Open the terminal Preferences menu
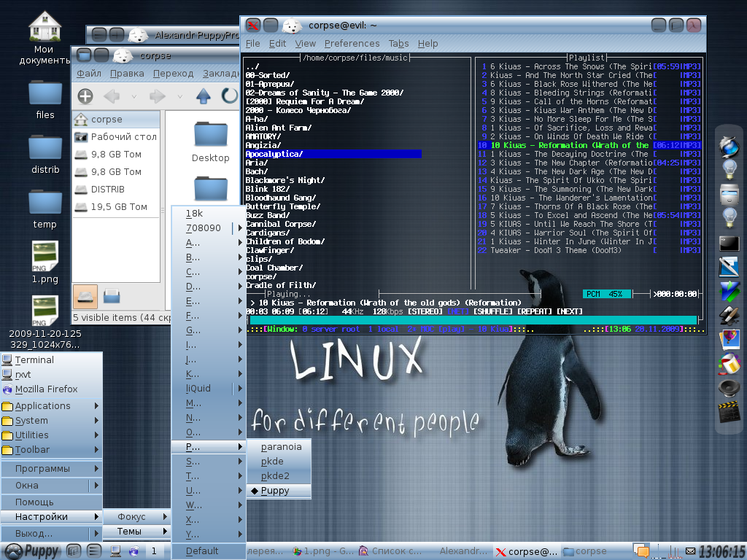This screenshot has width=747, height=560. pyautogui.click(x=352, y=43)
